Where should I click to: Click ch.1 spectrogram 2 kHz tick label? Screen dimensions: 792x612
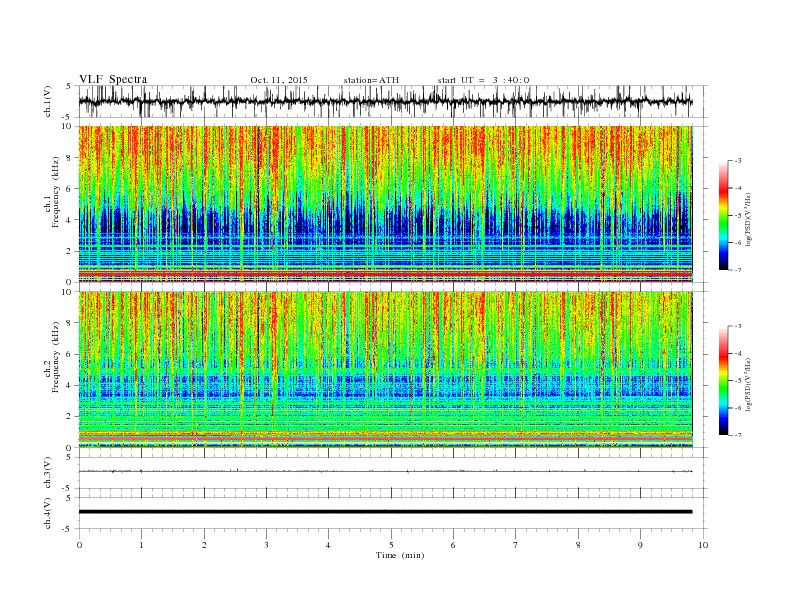(x=70, y=251)
